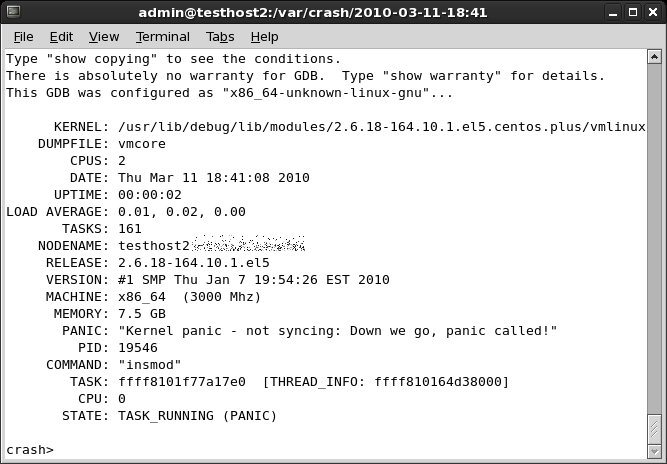The image size is (667, 464).
Task: Close the terminal window
Action: (x=651, y=12)
